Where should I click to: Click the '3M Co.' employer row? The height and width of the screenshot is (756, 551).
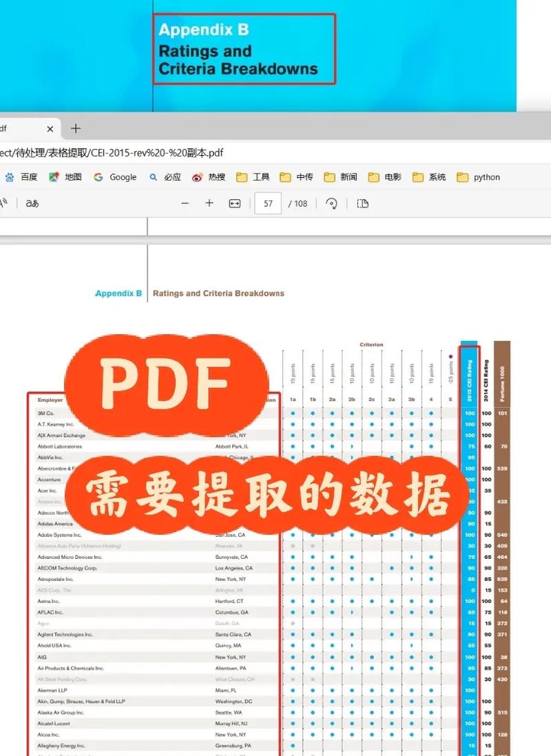tap(45, 413)
